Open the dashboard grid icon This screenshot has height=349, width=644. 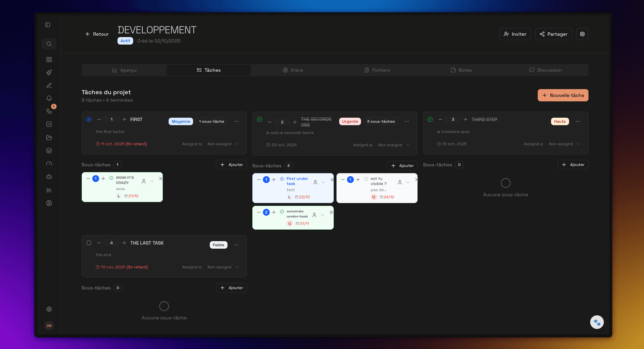49,60
